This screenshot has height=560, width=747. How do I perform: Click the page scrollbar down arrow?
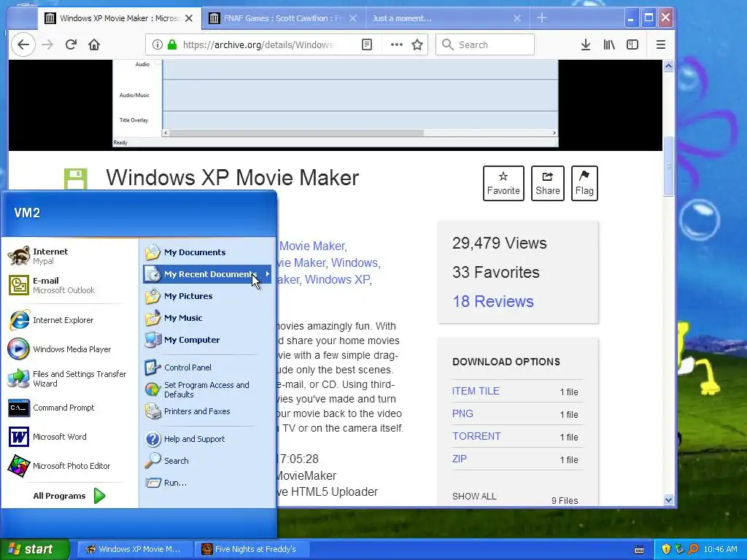(x=668, y=499)
